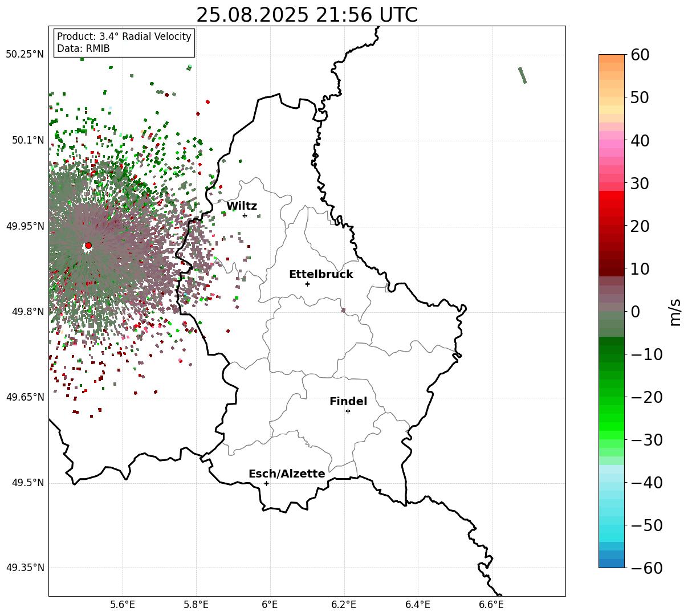Screen dimensions: 688x616
Task: Click the red radar site marker
Action: pos(88,246)
